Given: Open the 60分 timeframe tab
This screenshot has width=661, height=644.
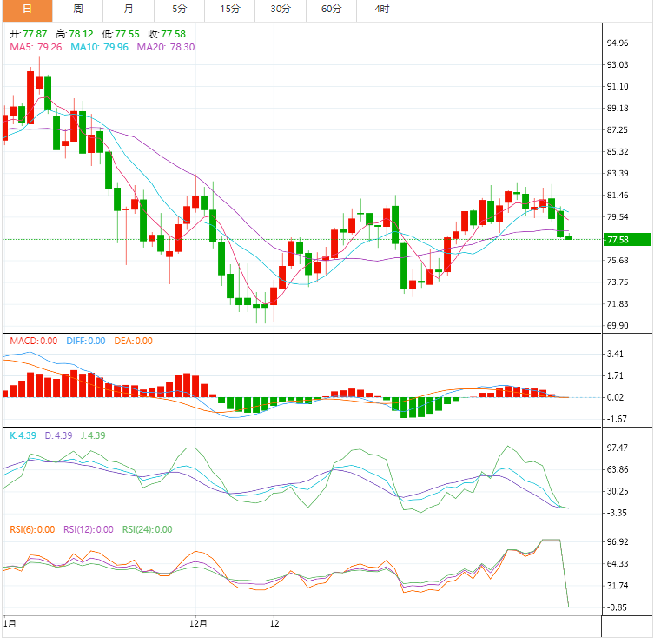Looking at the screenshot, I should click(331, 10).
